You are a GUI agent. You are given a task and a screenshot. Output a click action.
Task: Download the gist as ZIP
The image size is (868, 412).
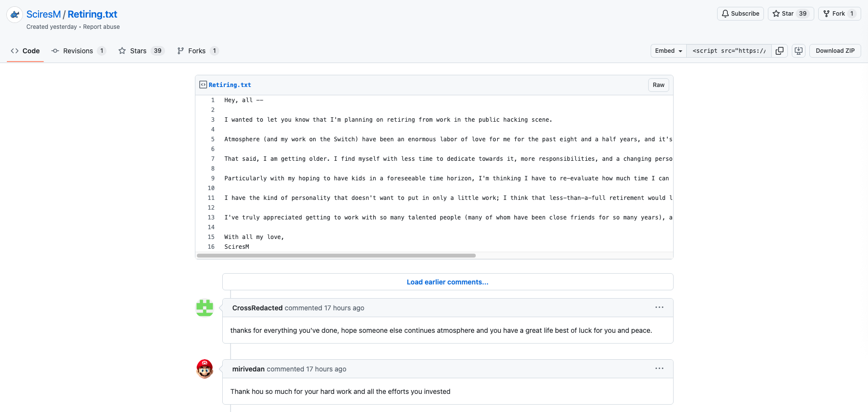click(x=835, y=51)
